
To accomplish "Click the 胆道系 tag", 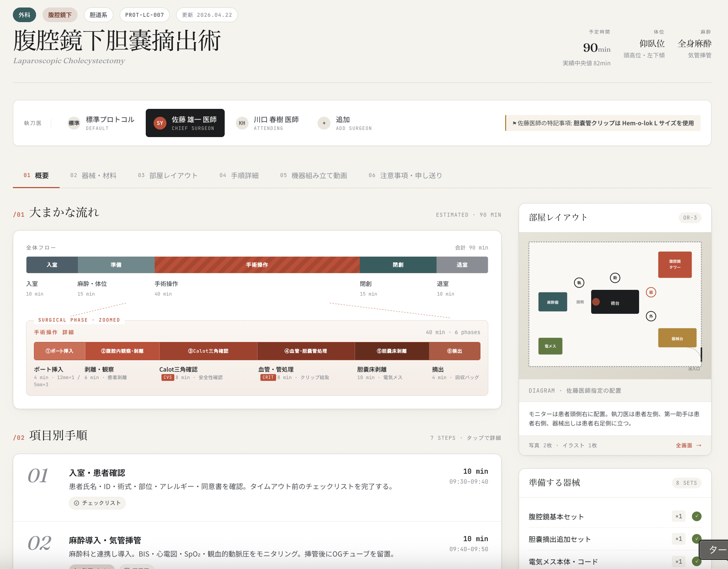I will tap(98, 15).
